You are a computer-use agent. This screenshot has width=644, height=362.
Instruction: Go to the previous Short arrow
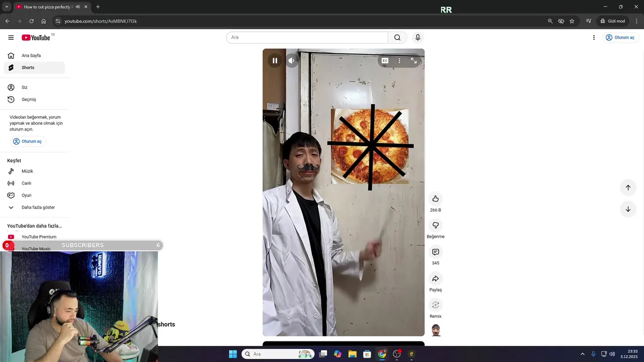pos(628,188)
